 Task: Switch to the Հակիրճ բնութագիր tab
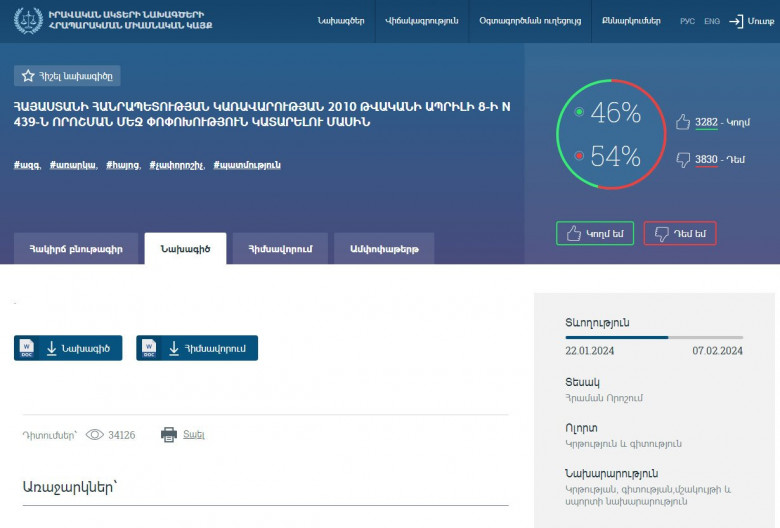tap(76, 249)
